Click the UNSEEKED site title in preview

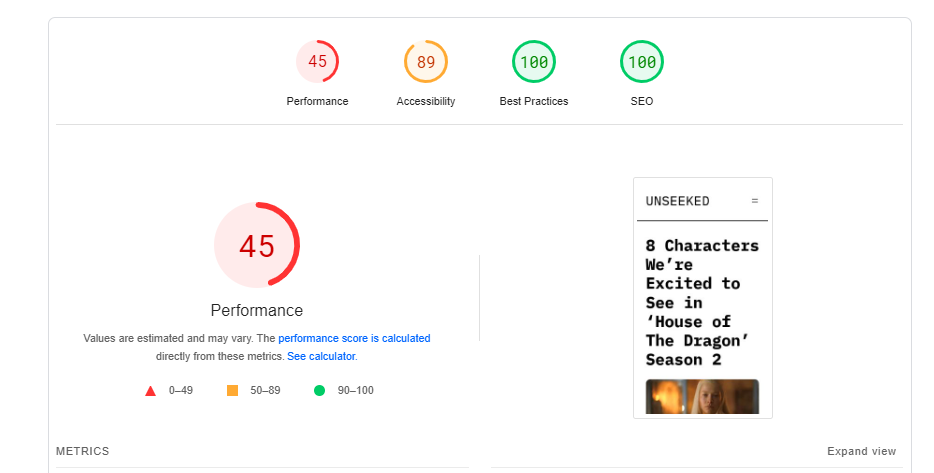(x=677, y=201)
